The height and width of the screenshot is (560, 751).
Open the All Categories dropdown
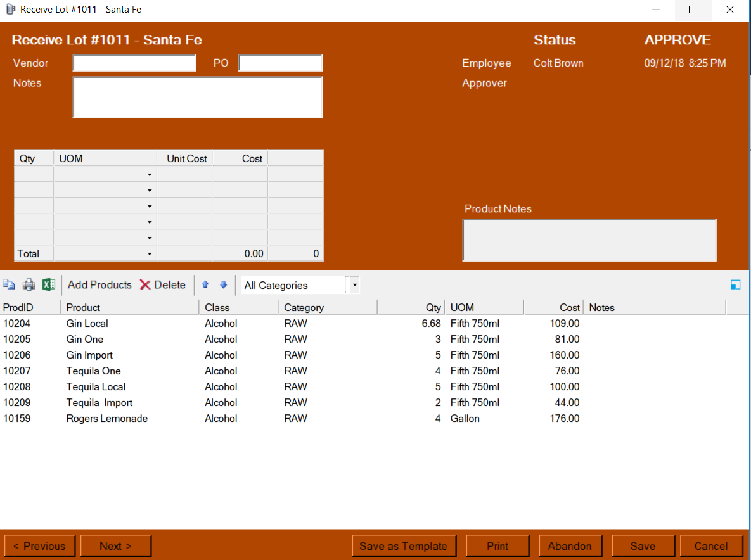coord(354,285)
